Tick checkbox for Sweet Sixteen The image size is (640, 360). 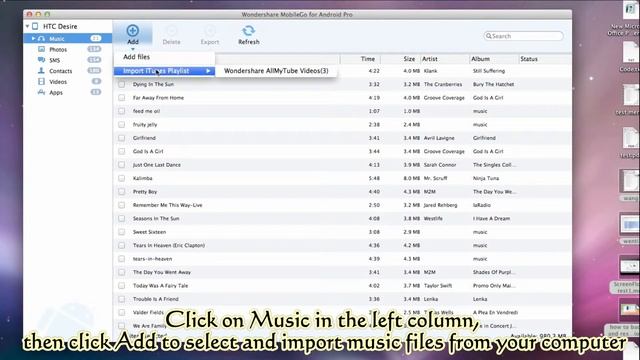[x=122, y=232]
